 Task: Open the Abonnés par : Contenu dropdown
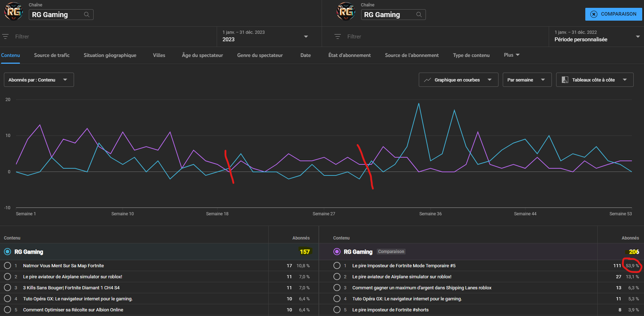point(39,80)
